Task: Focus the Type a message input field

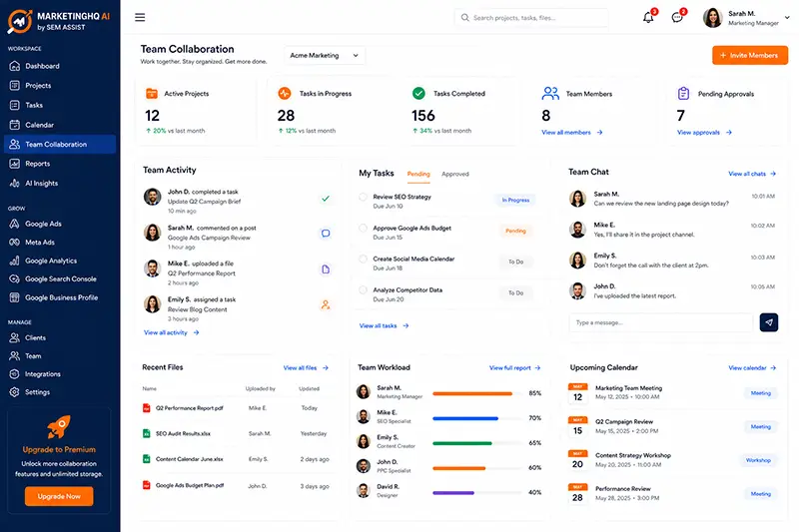Action: click(661, 322)
